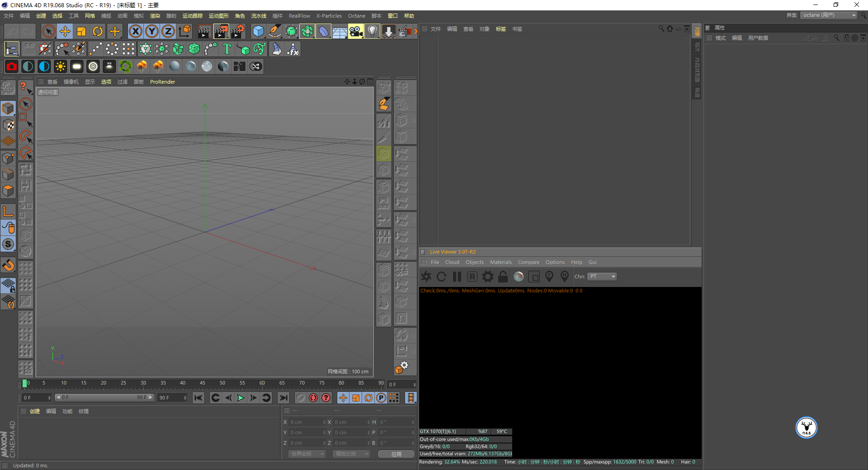Click the start frame 0 F stepper
Viewport: 868px width, 470px height.
coord(49,398)
